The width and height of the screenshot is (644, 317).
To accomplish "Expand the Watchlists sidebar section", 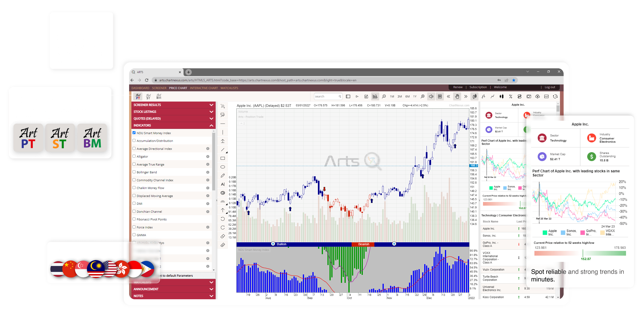I will click(x=173, y=283).
